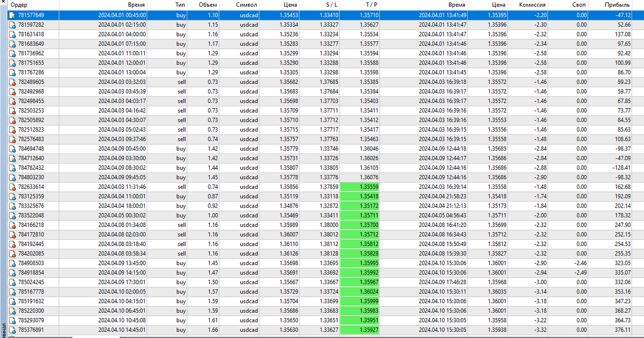
Task: Click the swap value -2.46
Action: click(x=580, y=263)
